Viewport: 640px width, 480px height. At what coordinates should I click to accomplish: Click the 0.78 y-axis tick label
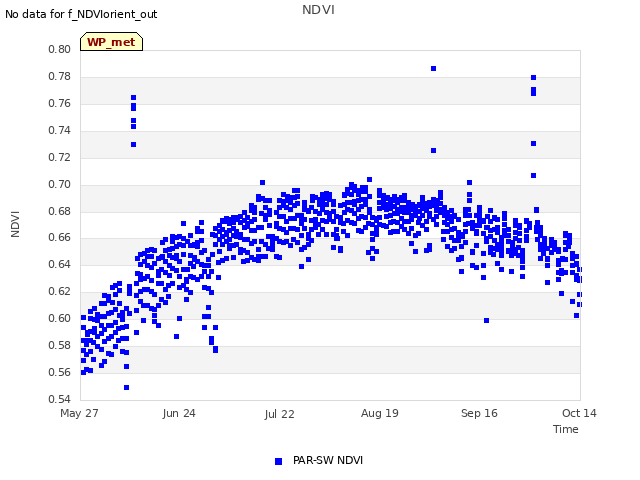59,76
